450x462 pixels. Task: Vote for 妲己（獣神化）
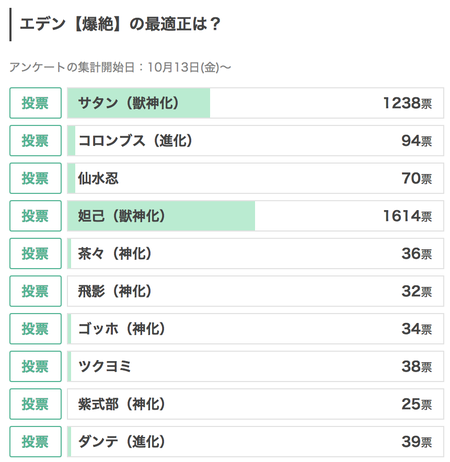(x=35, y=216)
